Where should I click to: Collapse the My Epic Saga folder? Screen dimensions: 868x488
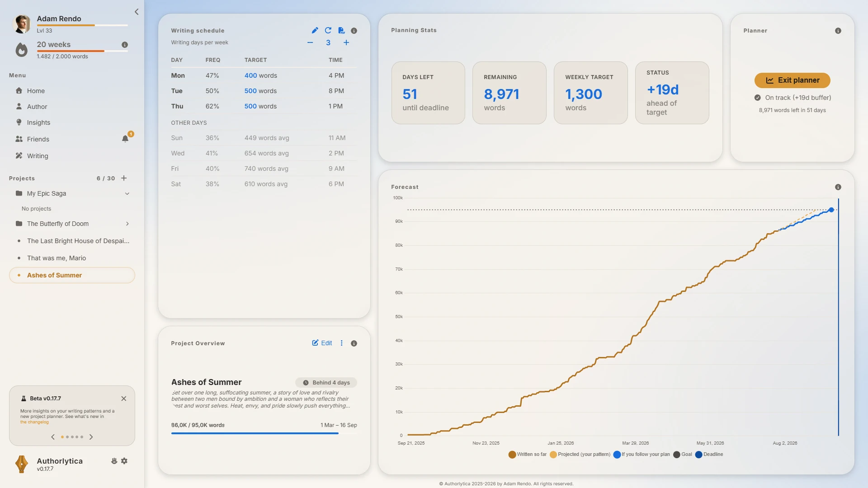(127, 194)
